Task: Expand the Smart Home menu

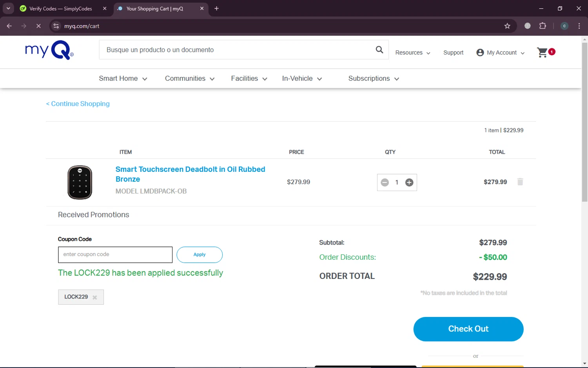Action: pos(123,78)
